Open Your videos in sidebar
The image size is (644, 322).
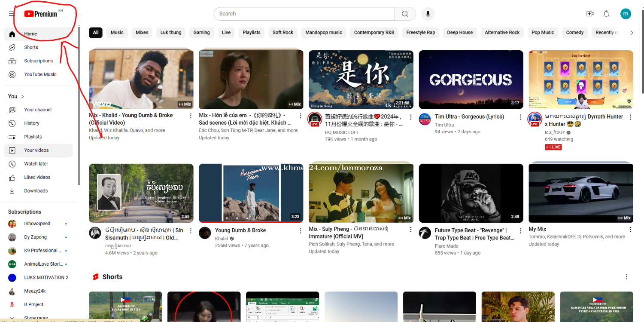point(38,150)
